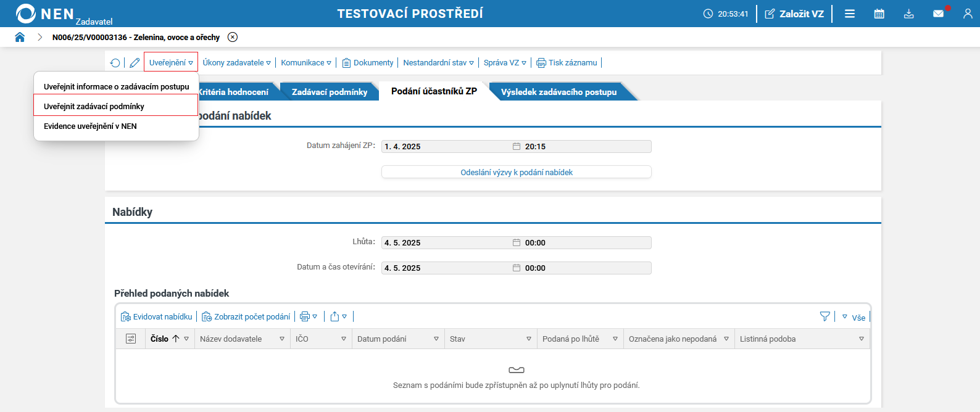Sort by Číslo ascending arrow
This screenshot has width=980, height=412.
click(x=176, y=339)
